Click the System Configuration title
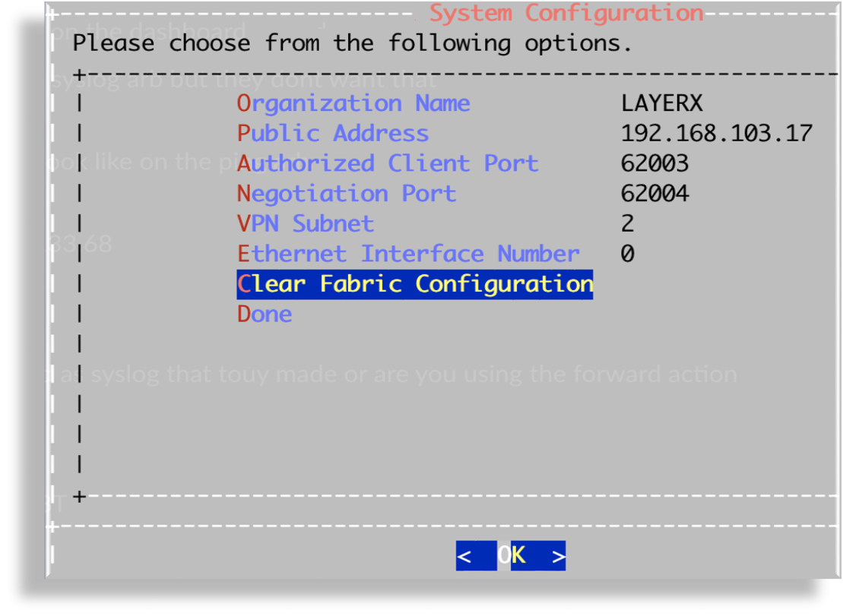 [x=566, y=13]
